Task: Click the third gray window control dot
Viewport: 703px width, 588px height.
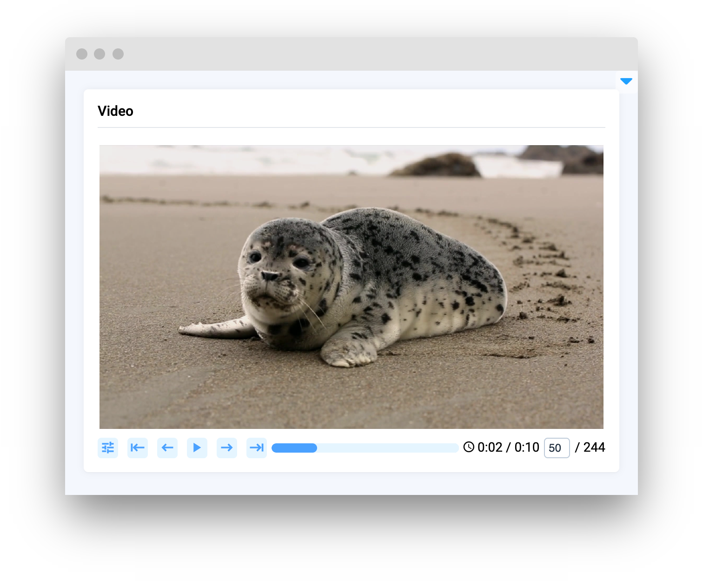Action: (118, 54)
